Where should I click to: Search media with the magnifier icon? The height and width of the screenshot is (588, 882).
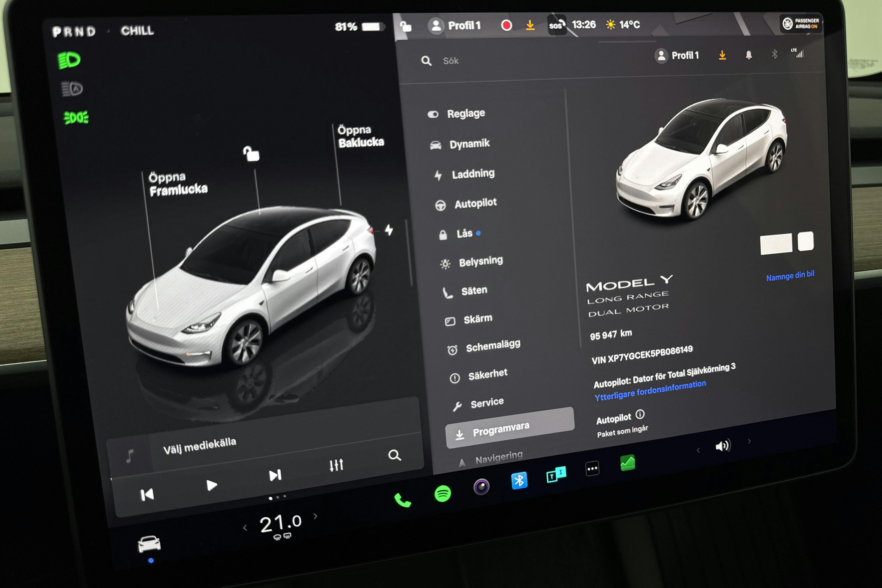(x=394, y=455)
